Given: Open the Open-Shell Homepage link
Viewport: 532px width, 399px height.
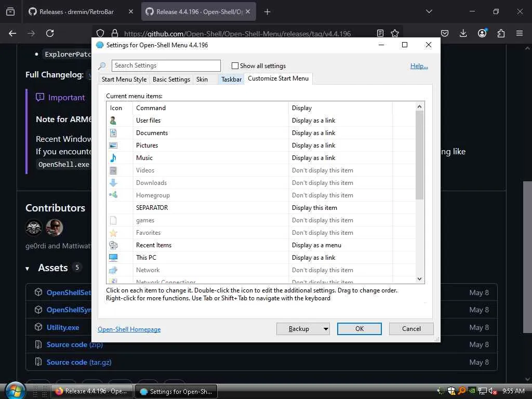Looking at the screenshot, I should point(129,329).
